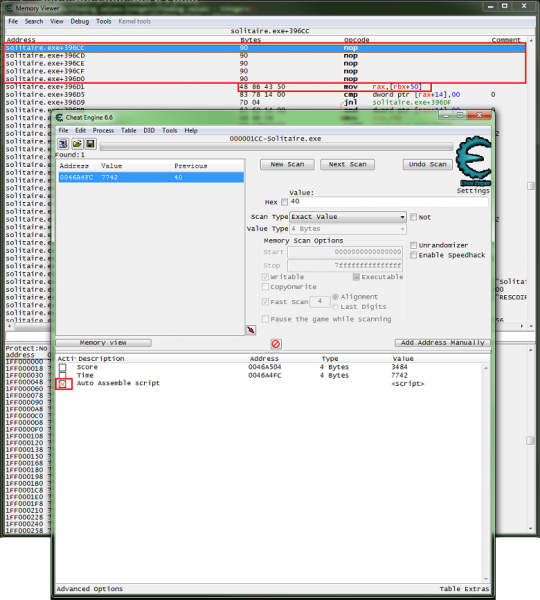Open the Process menu
Screen dimensions: 540x600
tap(103, 130)
